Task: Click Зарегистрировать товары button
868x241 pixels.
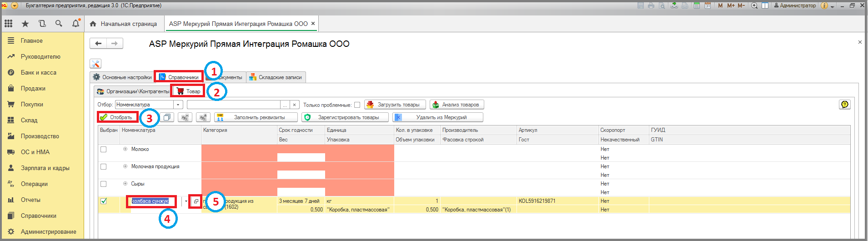Action: (346, 117)
